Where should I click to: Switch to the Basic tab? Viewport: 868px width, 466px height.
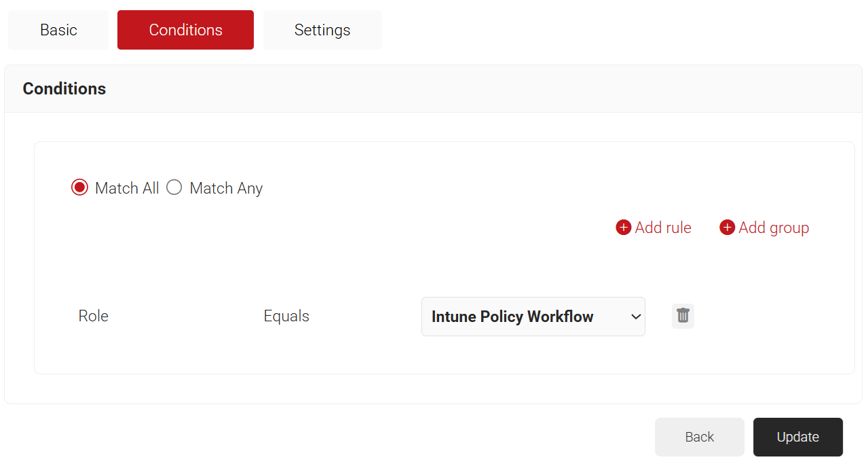click(58, 30)
